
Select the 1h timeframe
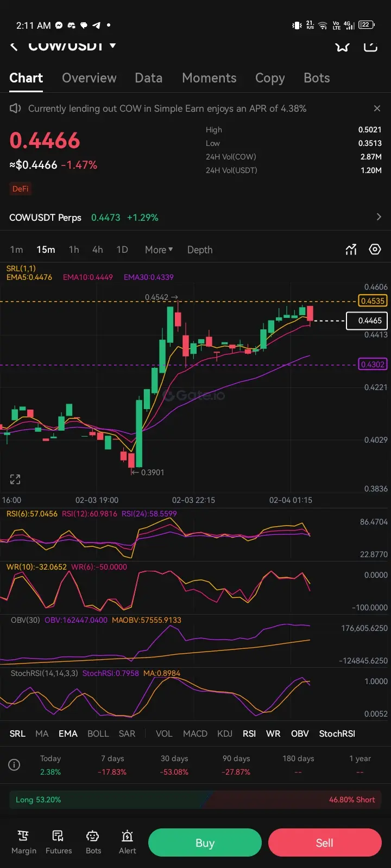pyautogui.click(x=74, y=250)
